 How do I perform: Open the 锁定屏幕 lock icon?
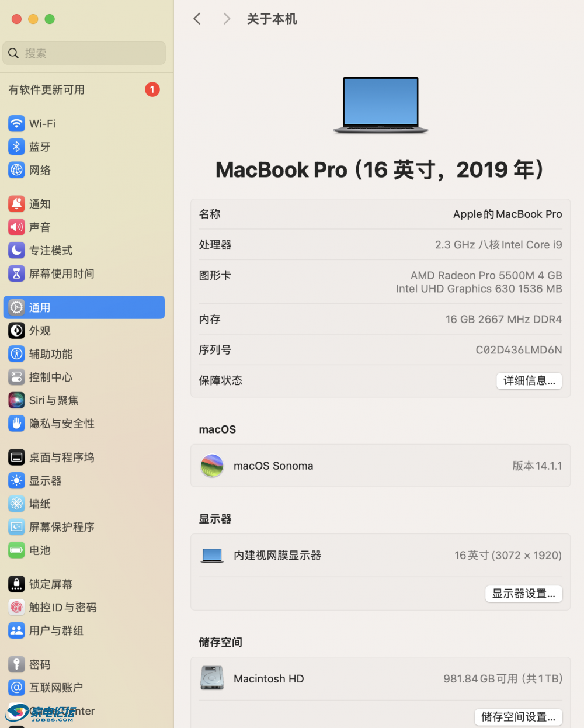16,584
